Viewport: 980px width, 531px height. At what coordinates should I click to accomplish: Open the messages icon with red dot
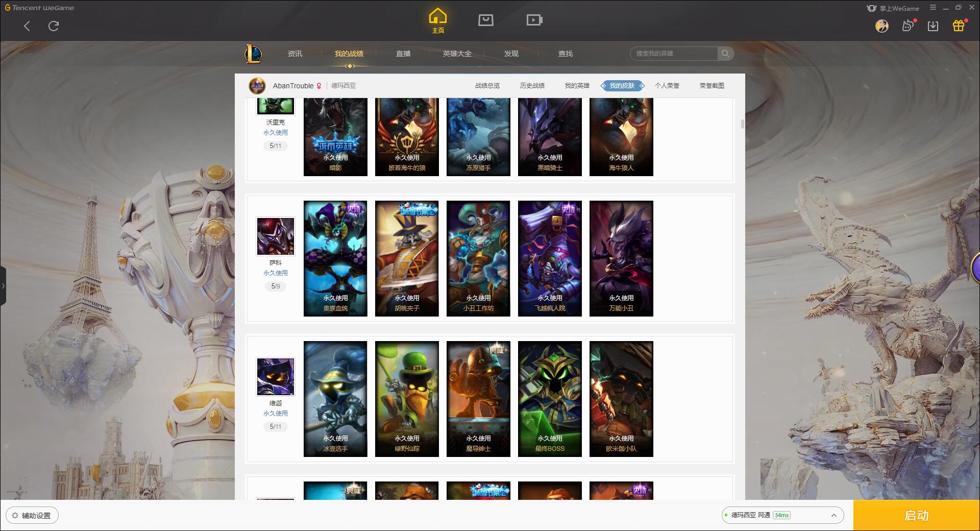click(x=908, y=26)
